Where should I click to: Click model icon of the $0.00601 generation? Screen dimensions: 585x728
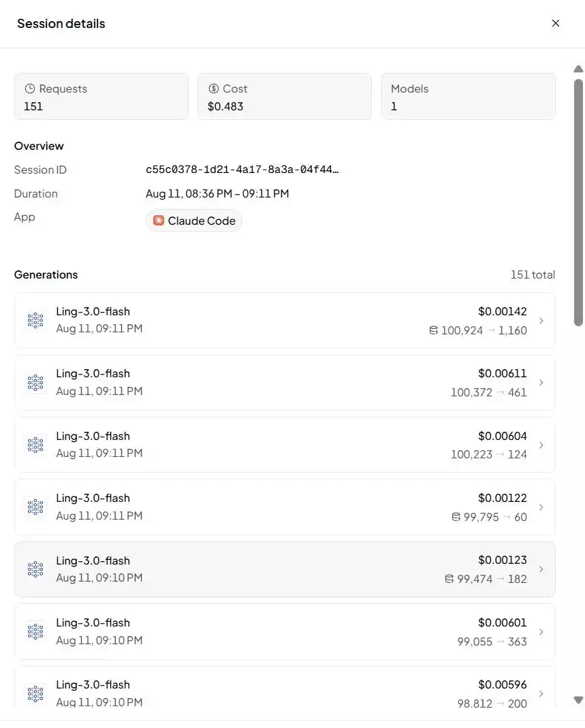35,631
